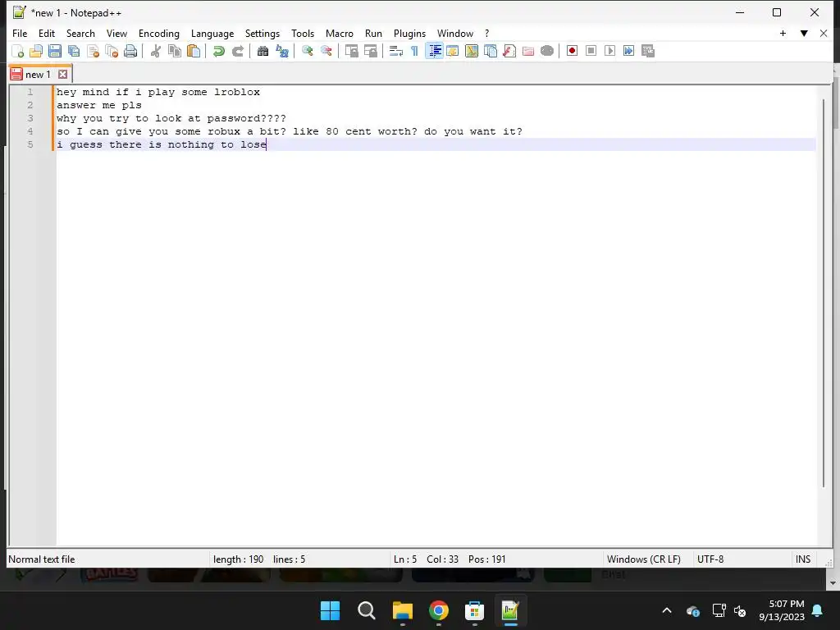Cut the selection with the scissors icon
The height and width of the screenshot is (630, 840).
(x=155, y=52)
